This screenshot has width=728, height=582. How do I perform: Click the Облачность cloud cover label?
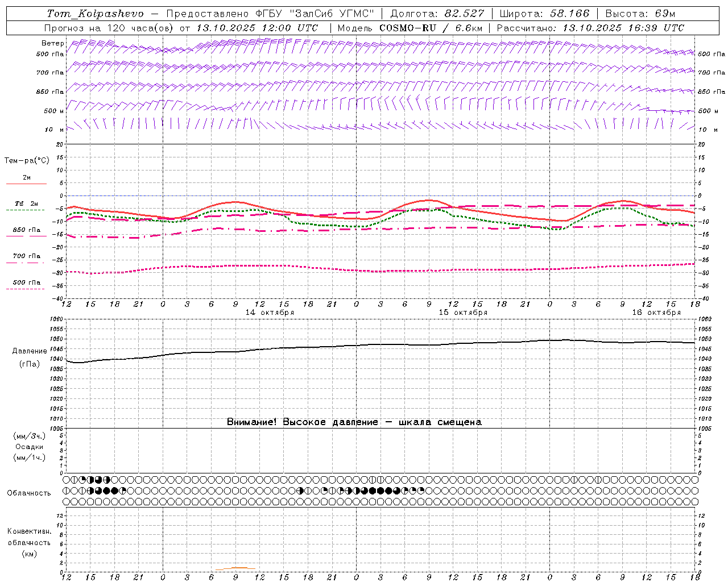29,493
